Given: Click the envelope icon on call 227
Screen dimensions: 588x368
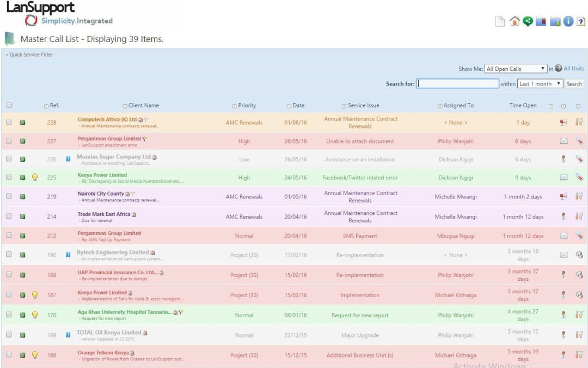Looking at the screenshot, I should pyautogui.click(x=563, y=141).
